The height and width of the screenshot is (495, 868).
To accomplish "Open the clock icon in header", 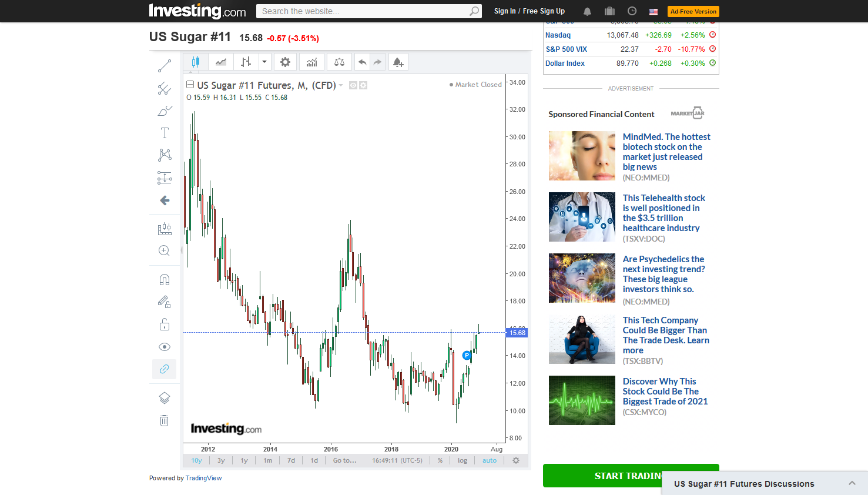I will pyautogui.click(x=632, y=11).
